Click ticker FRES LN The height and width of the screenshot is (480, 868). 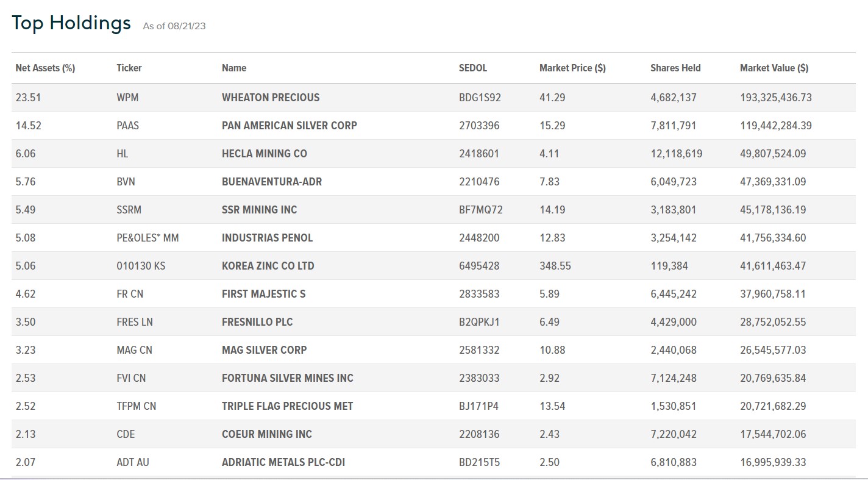135,322
